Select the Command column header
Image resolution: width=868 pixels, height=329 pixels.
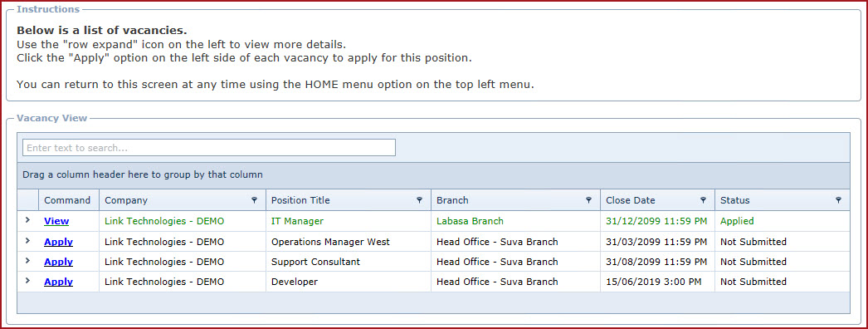click(x=69, y=200)
